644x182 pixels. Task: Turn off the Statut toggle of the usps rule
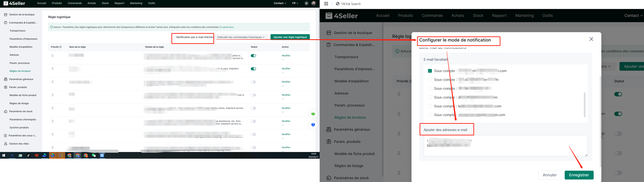253,69
